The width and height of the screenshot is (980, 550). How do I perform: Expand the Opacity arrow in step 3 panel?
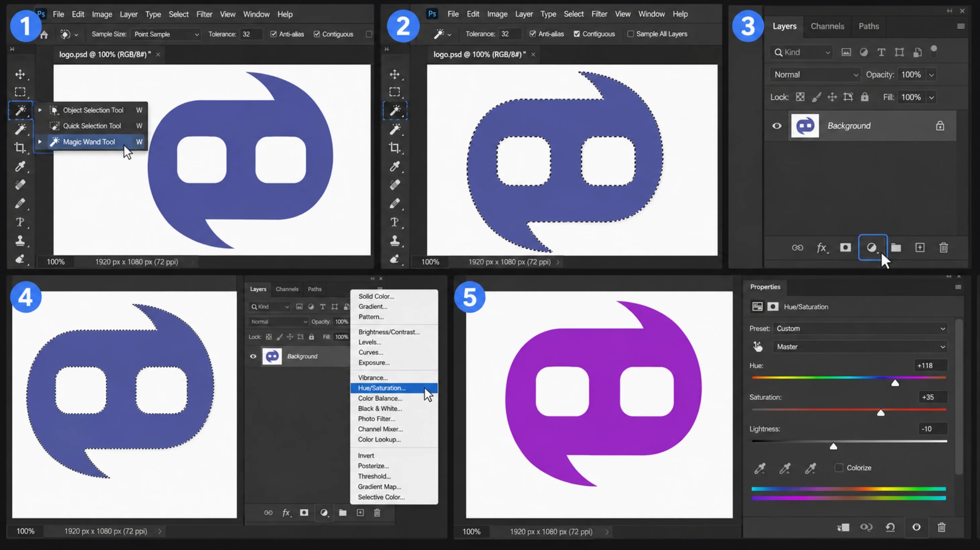click(x=931, y=75)
